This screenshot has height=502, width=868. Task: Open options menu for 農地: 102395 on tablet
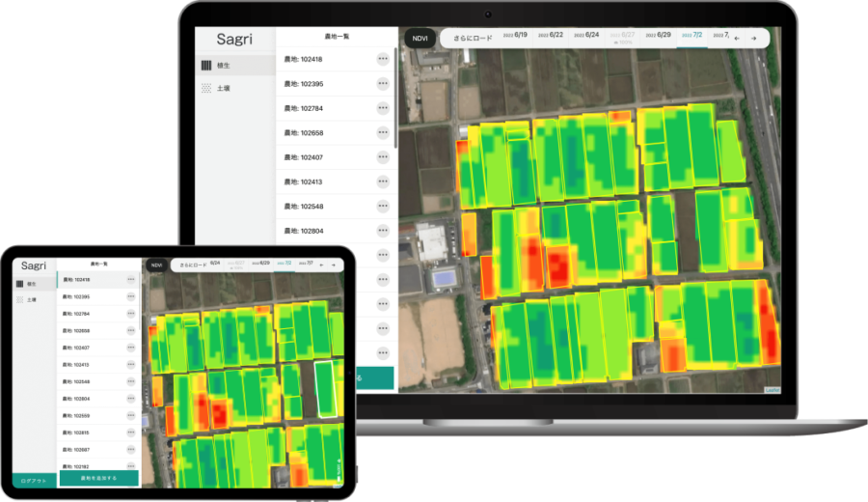[131, 296]
